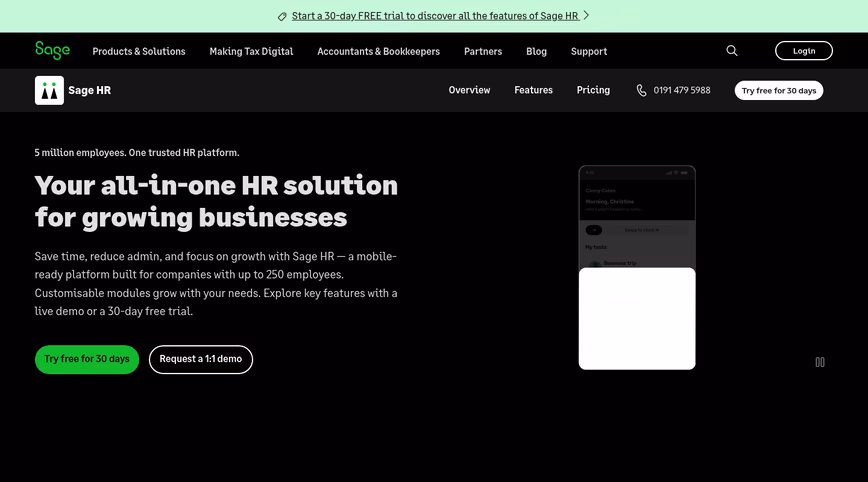The image size is (868, 482).
Task: Go to the Partners menu item
Action: click(483, 51)
